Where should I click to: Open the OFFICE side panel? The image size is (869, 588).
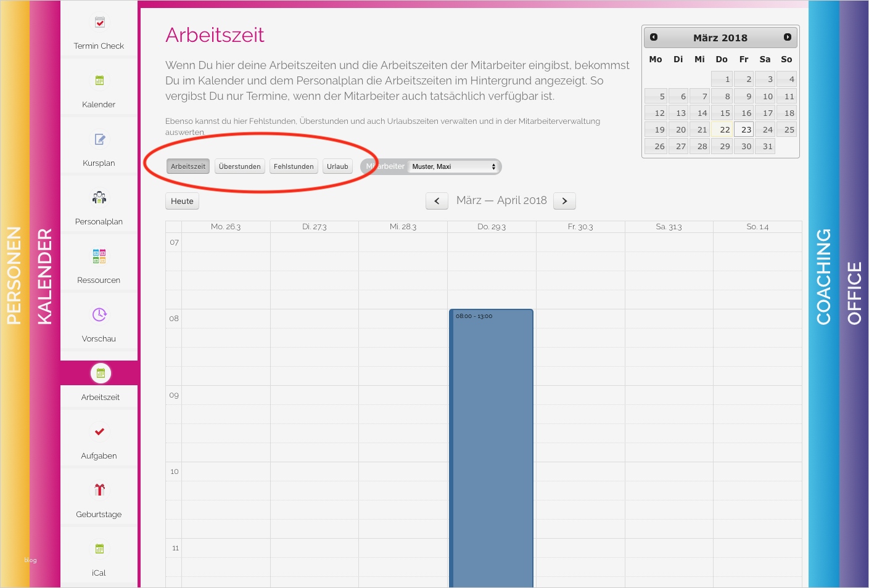(854, 294)
